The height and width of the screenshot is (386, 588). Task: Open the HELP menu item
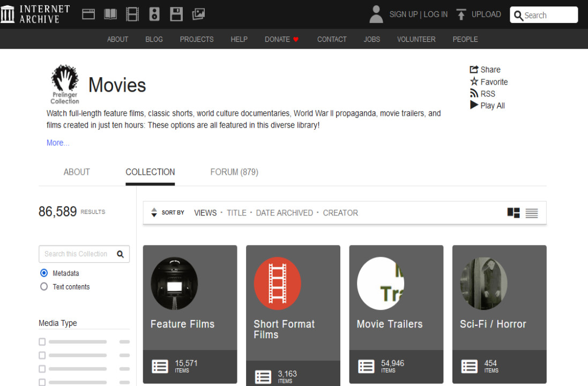[x=239, y=39]
